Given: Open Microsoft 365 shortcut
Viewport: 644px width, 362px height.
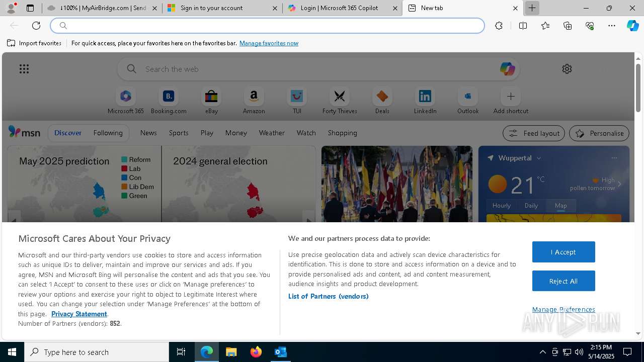Looking at the screenshot, I should (126, 101).
